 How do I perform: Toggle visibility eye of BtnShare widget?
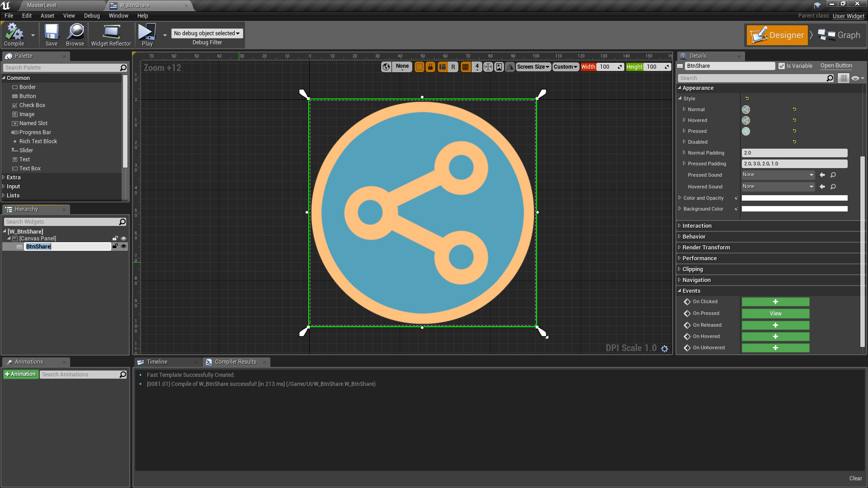point(123,247)
